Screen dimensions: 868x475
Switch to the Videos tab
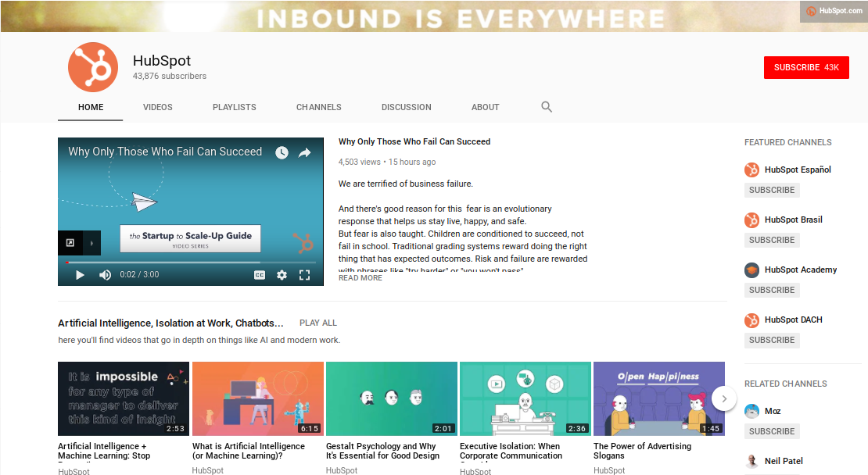point(158,107)
